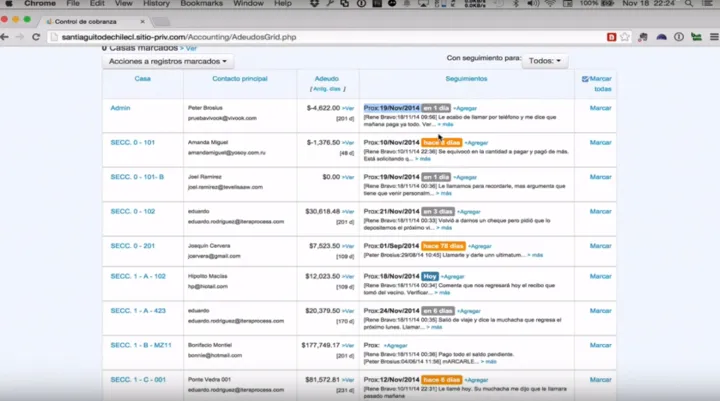Open the Bookmarks menu
Image resolution: width=720 pixels, height=401 pixels.
point(204,4)
